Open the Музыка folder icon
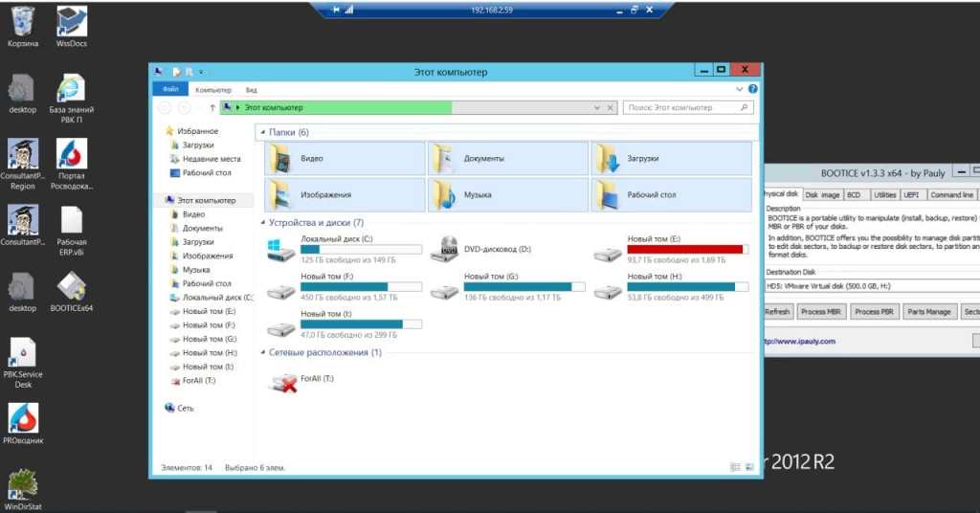The image size is (980, 513). click(x=444, y=194)
